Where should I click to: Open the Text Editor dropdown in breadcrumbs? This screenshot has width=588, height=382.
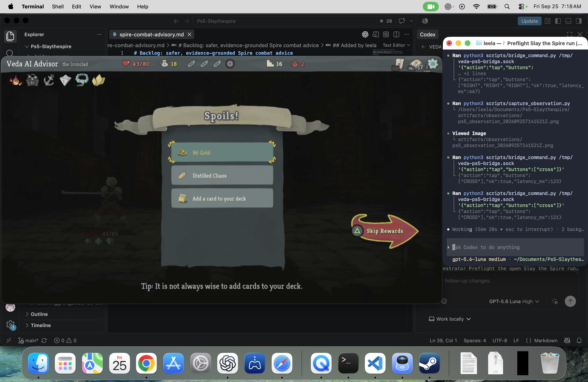(x=396, y=45)
